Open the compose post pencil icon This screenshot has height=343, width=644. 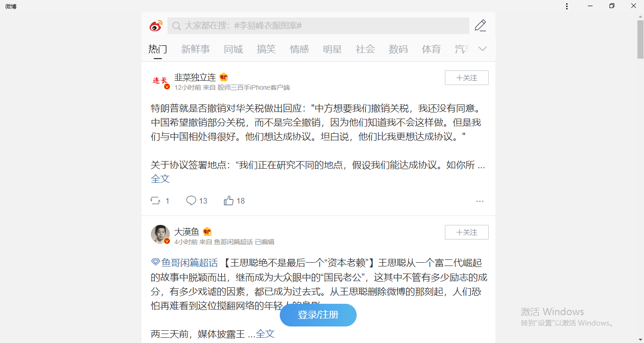pyautogui.click(x=480, y=26)
